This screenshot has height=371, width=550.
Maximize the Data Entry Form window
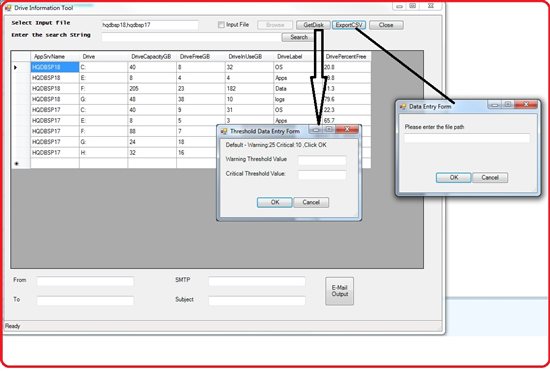[x=507, y=105]
